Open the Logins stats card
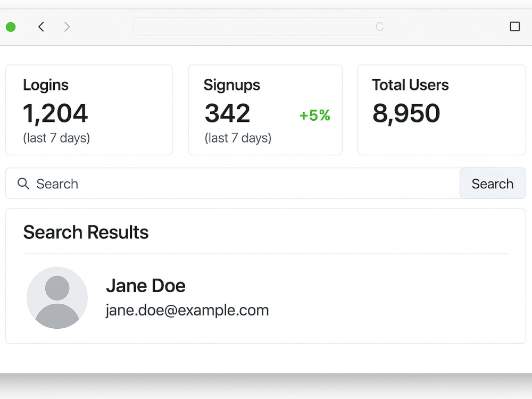532x399 pixels. (x=89, y=110)
